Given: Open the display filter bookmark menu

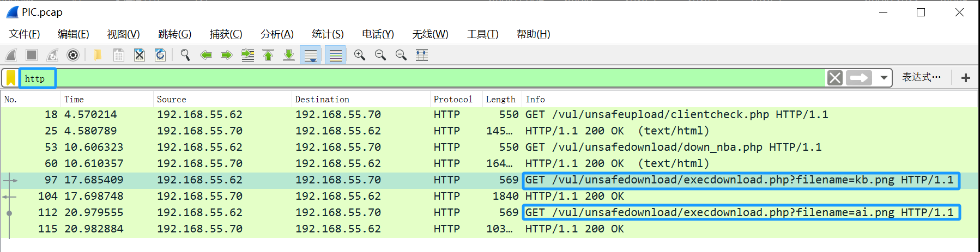Looking at the screenshot, I should 11,78.
